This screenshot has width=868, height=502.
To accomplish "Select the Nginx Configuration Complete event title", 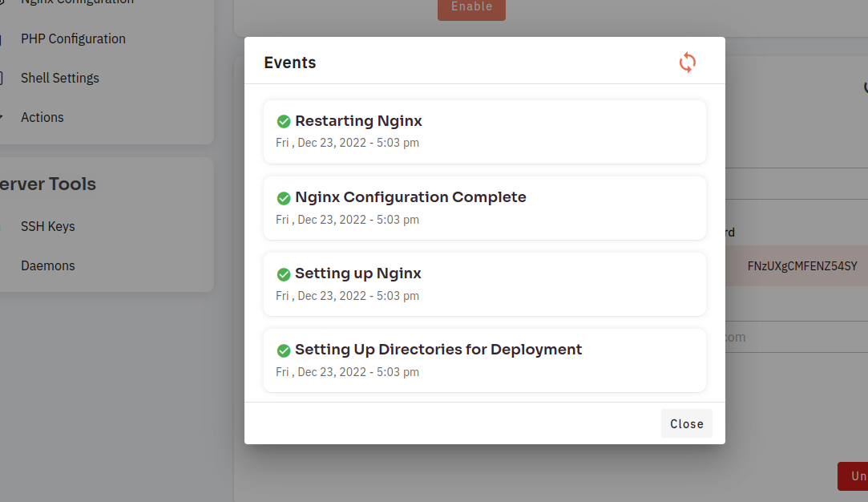I will pos(410,197).
